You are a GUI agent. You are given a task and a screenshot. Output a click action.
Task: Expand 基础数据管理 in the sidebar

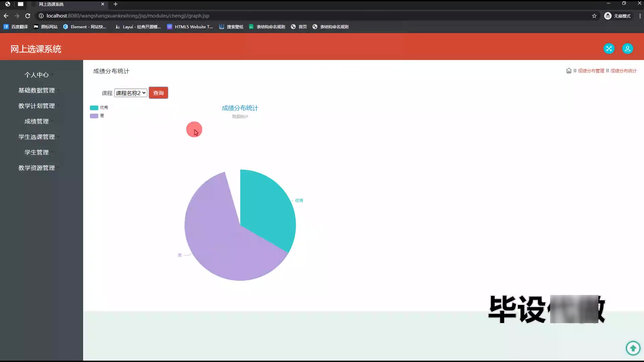(37, 90)
